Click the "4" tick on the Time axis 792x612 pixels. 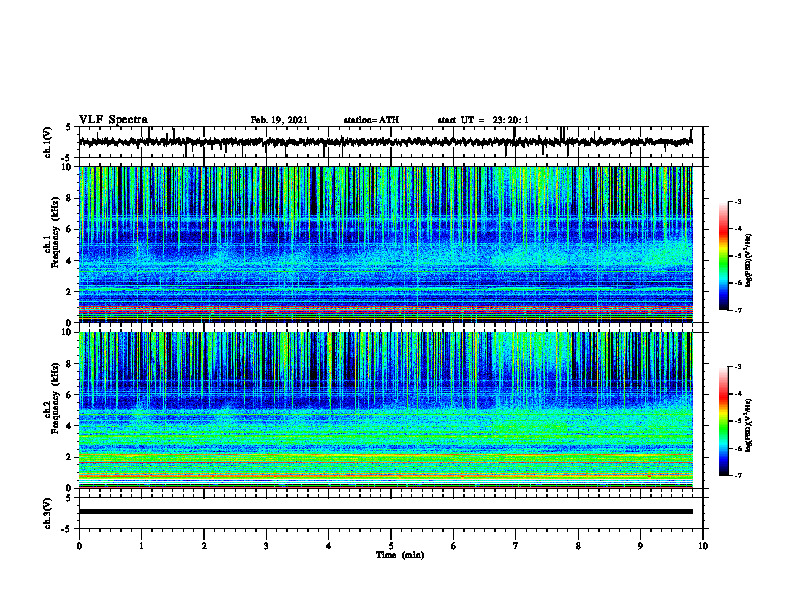click(x=329, y=546)
